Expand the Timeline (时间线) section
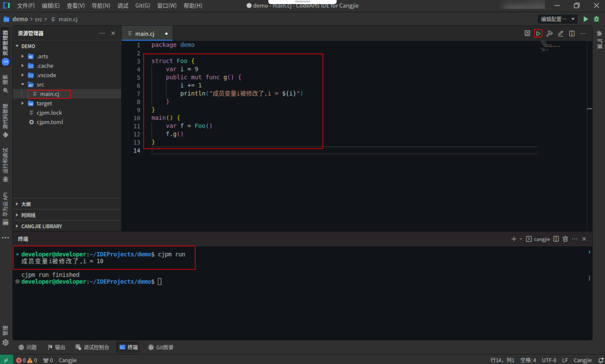This screenshot has width=605, height=364. (67, 215)
